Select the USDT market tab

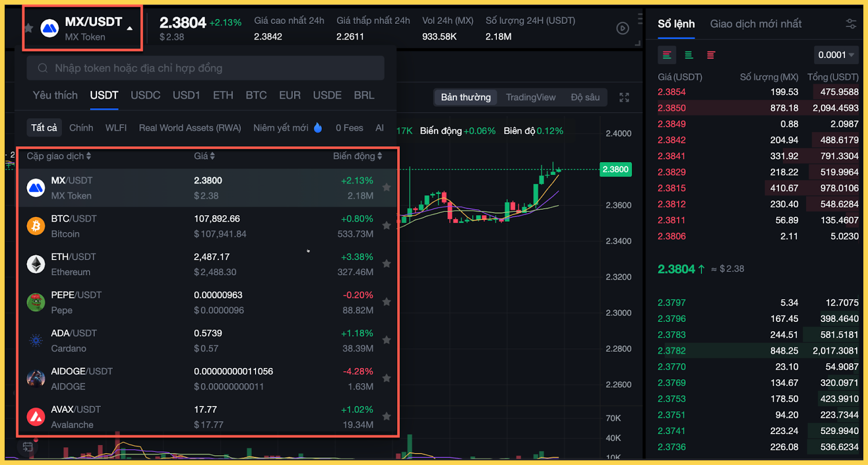pyautogui.click(x=104, y=95)
